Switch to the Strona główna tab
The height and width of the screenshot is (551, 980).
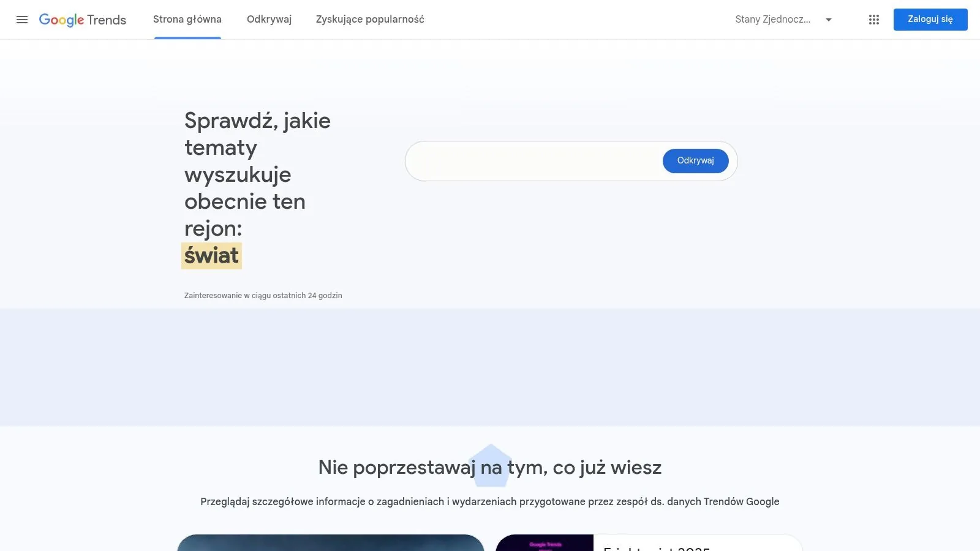(x=187, y=20)
